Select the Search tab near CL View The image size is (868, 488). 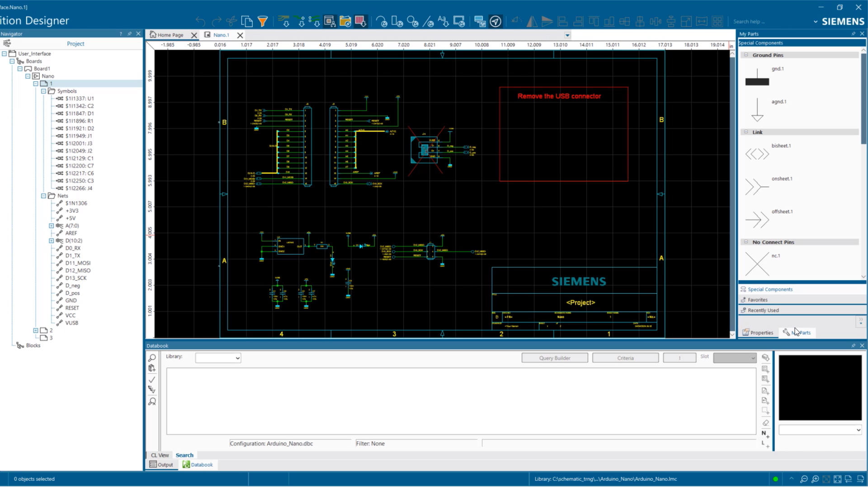point(184,455)
